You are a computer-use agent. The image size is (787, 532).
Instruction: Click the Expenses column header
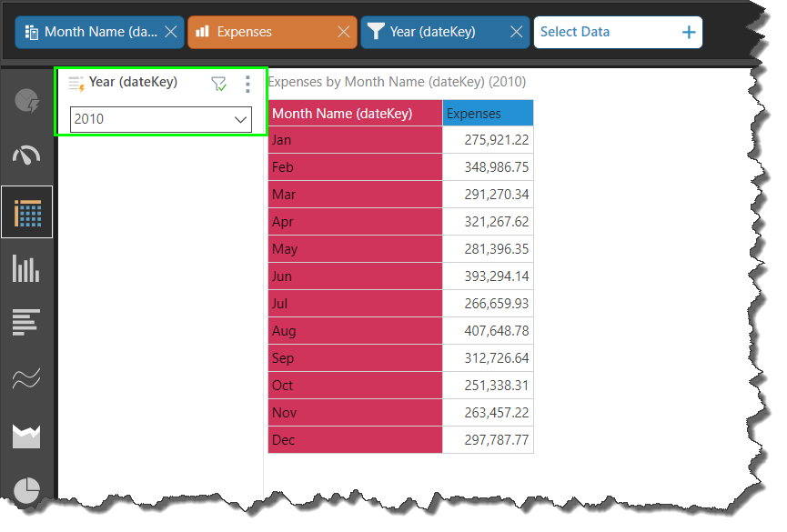488,114
